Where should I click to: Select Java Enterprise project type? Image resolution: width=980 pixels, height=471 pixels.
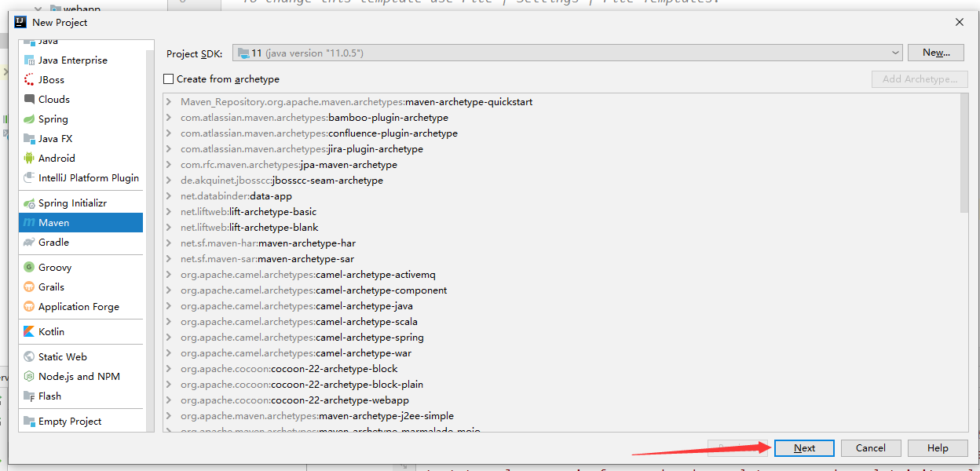pos(73,60)
